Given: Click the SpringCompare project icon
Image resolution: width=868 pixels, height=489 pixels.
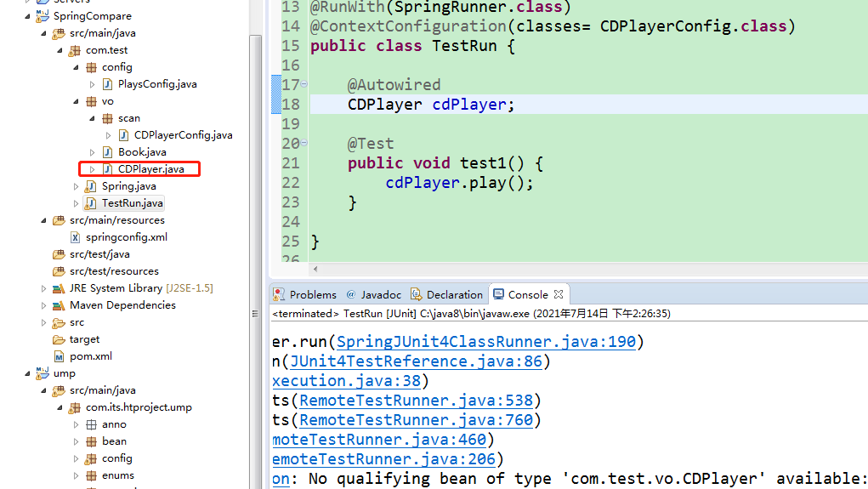Looking at the screenshot, I should click(x=43, y=16).
